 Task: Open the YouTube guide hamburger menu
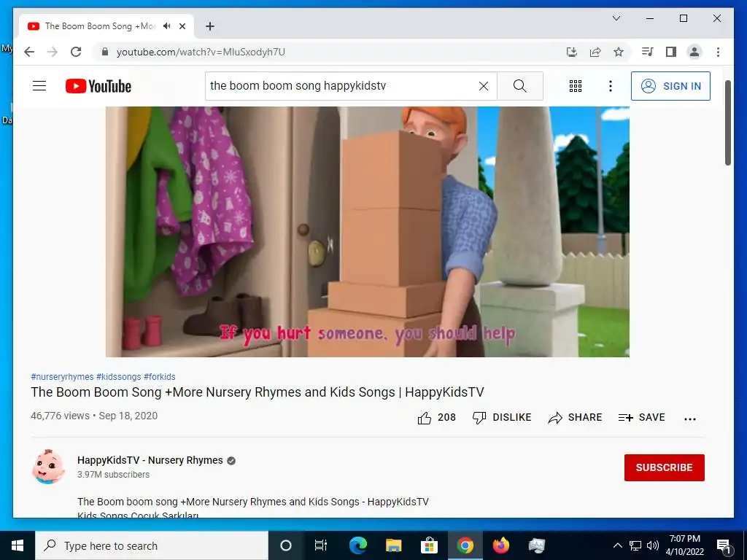pos(39,86)
